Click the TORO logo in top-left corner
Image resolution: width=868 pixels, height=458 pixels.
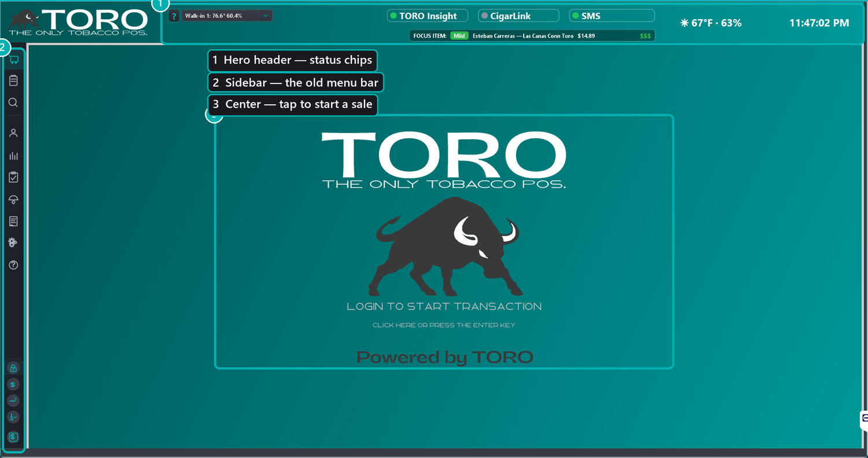click(x=78, y=22)
